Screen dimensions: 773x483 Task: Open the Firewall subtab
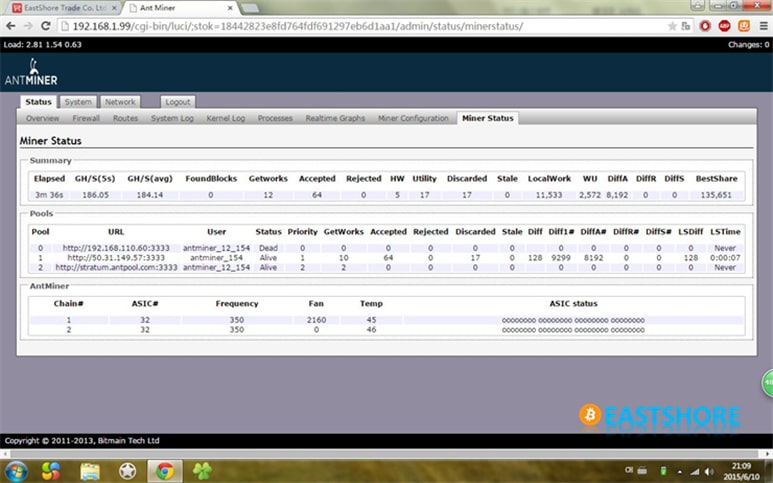point(86,118)
